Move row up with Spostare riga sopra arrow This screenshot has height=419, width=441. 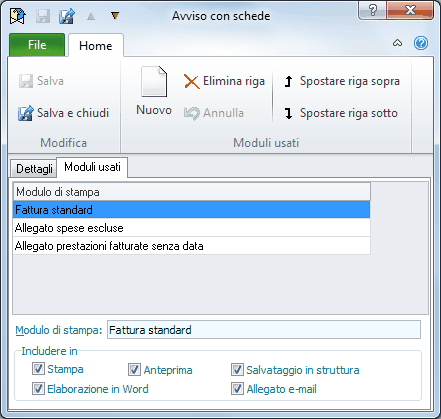(x=289, y=82)
